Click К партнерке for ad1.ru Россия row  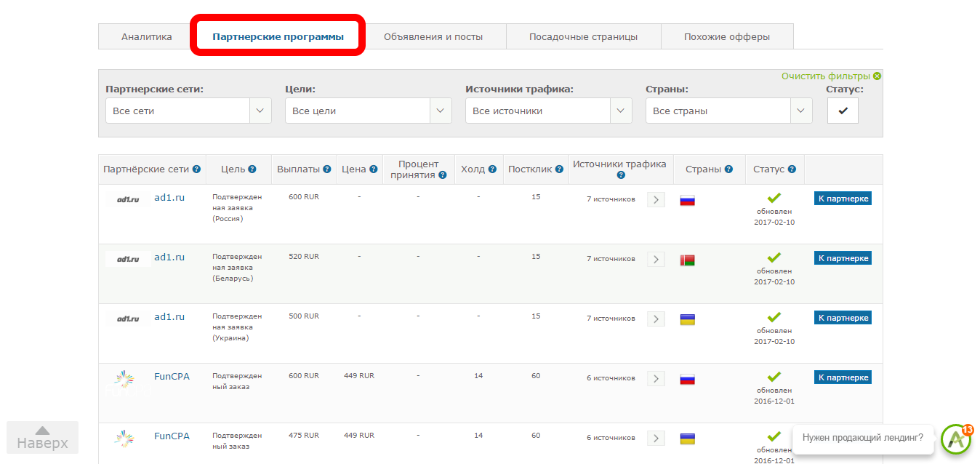point(843,199)
